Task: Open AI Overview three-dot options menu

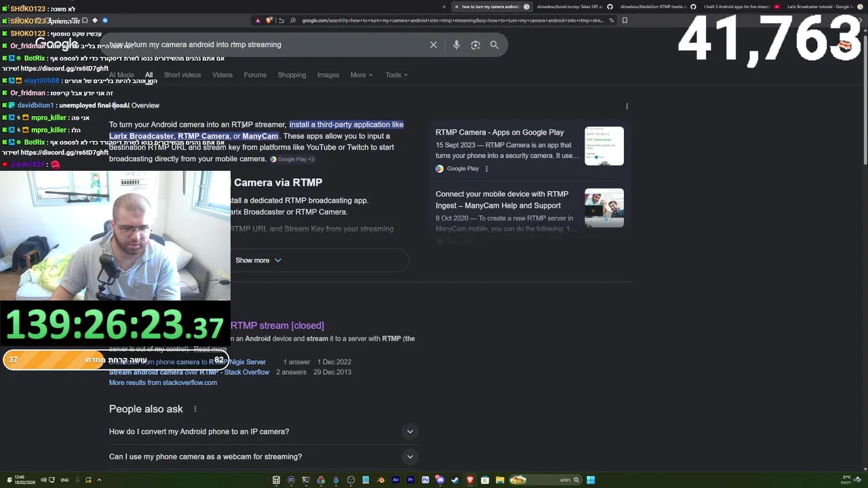Action: (627, 106)
